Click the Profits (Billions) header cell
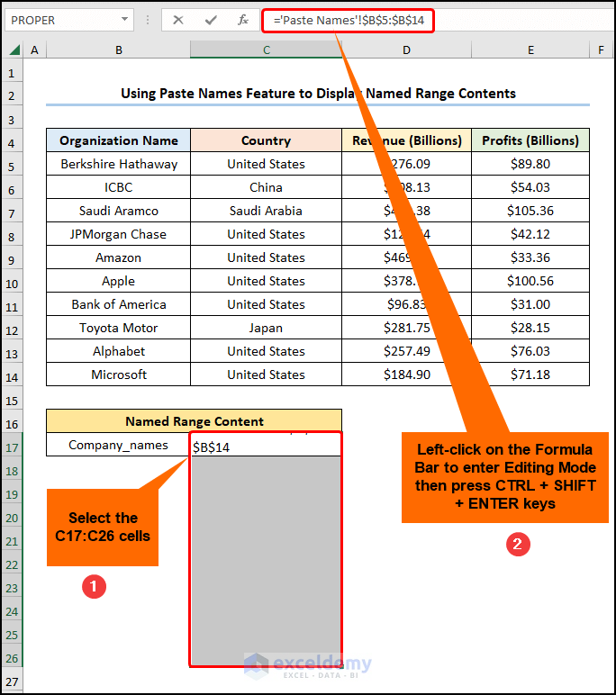Screen dimensions: 616x695 click(x=530, y=140)
